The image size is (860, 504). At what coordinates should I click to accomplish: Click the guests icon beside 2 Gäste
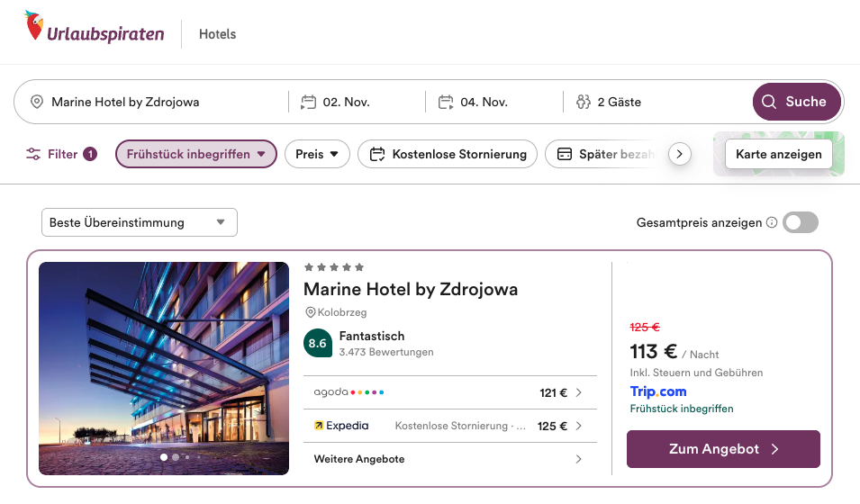(x=583, y=102)
